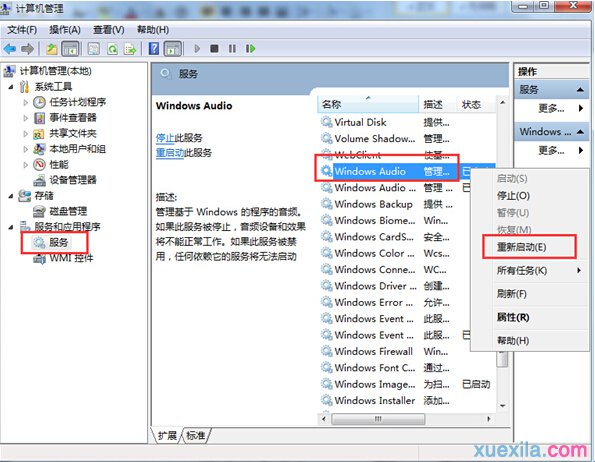Viewport: 595px width, 462px height.
Task: Click the Forward arrow toolbar icon
Action: click(x=27, y=49)
